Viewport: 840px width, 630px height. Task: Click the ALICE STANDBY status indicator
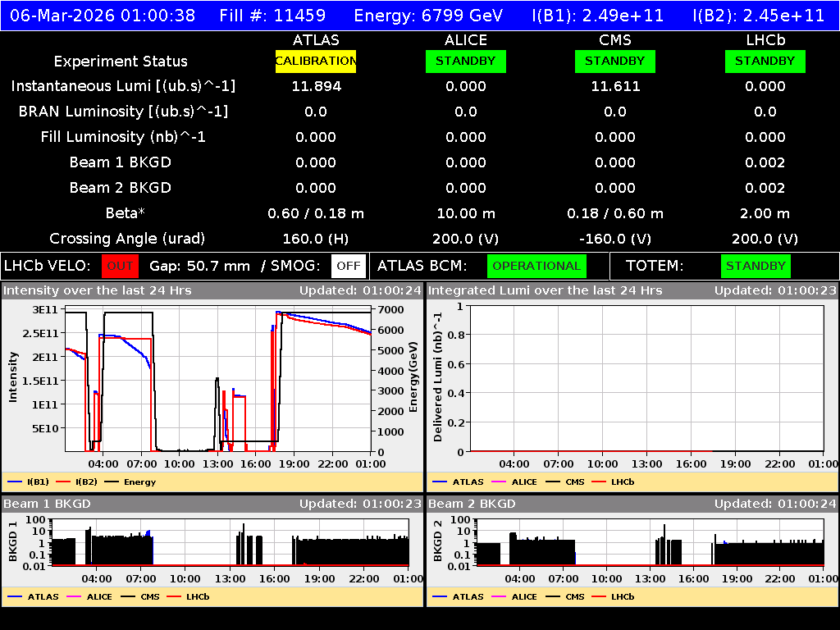pos(465,61)
